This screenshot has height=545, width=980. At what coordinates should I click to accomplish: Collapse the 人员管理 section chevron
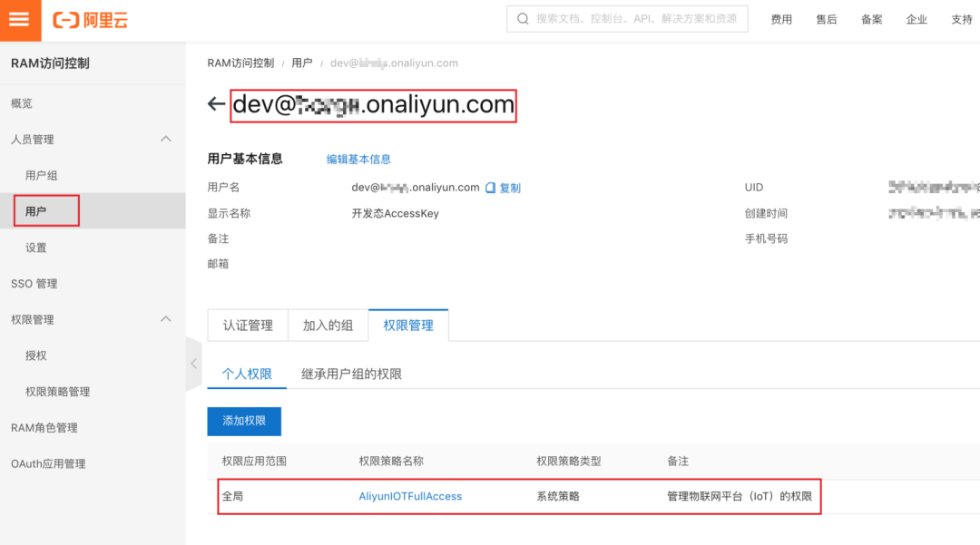[x=166, y=139]
